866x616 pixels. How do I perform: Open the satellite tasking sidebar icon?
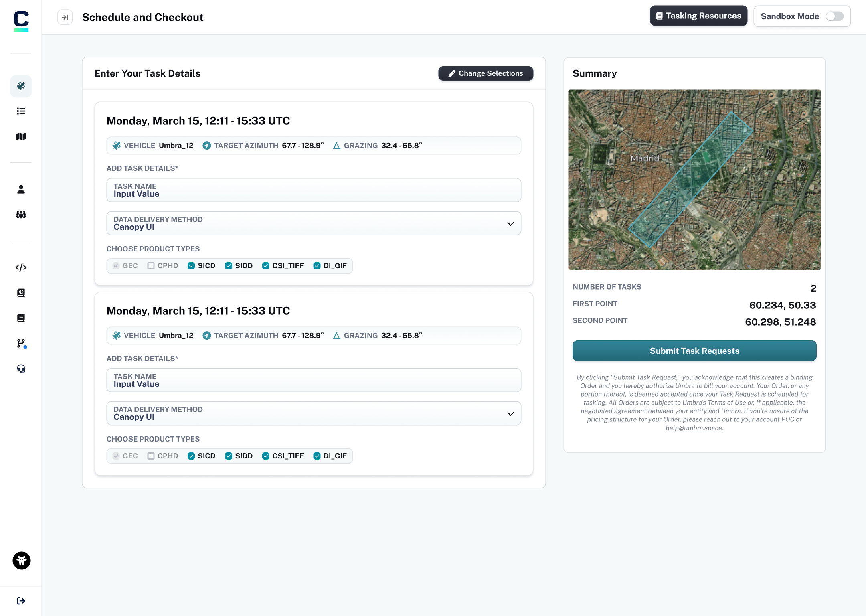21,86
